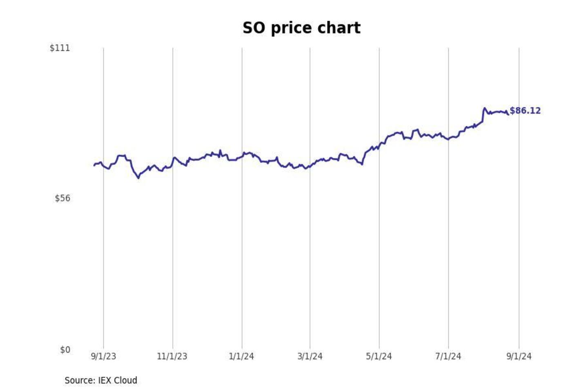The image size is (588, 392).
Task: Select the 11/1/23 date label
Action: point(172,356)
